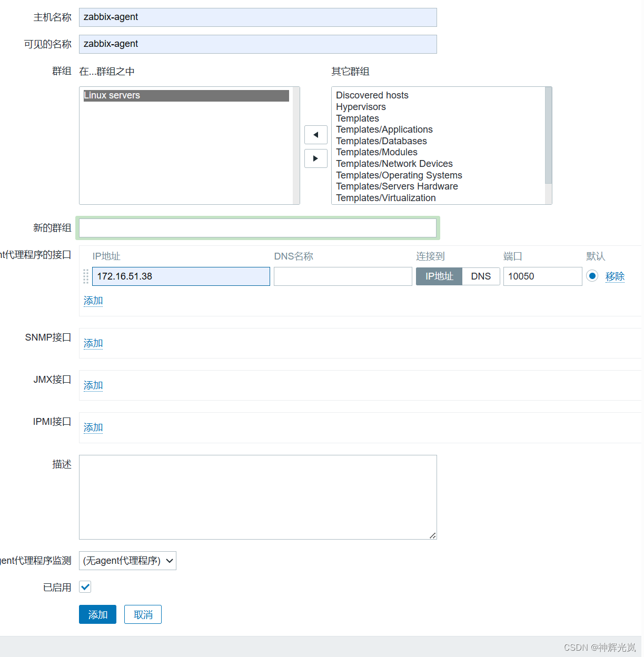Grab the drag handle beside IP 172.16.51.38
The height and width of the screenshot is (657, 644).
tap(86, 276)
